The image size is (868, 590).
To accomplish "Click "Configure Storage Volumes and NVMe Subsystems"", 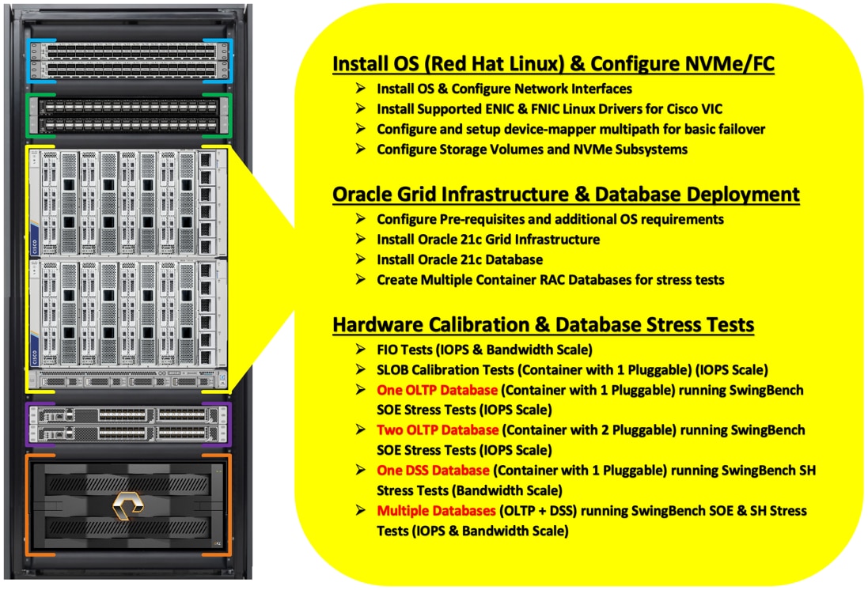I will [x=532, y=149].
